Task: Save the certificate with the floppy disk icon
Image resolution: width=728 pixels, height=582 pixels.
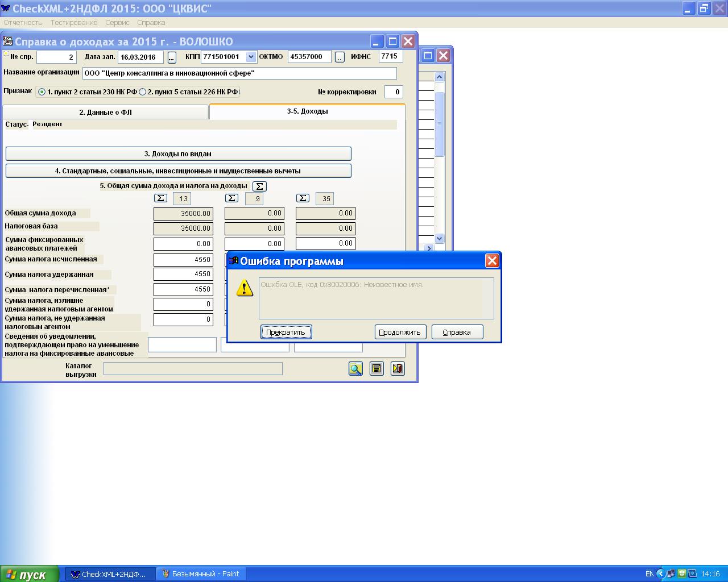Action: 377,369
